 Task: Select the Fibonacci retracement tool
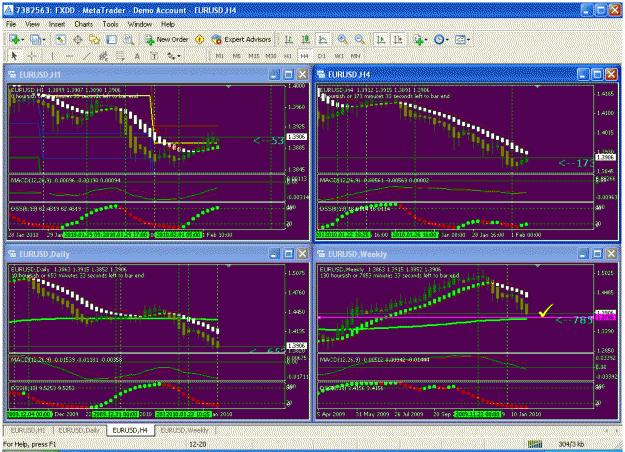(120, 56)
